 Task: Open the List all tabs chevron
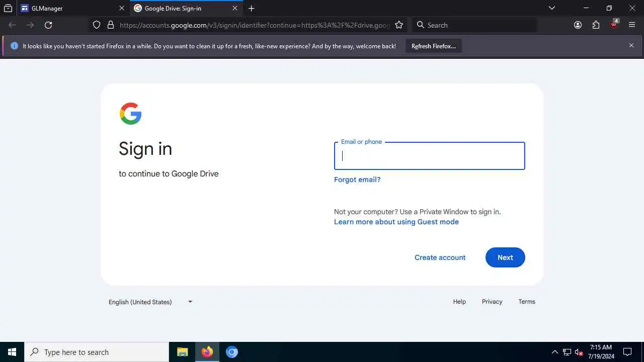point(552,8)
